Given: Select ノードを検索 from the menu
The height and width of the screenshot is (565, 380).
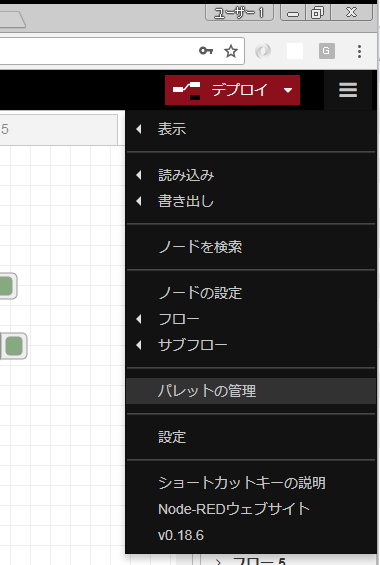Looking at the screenshot, I should pyautogui.click(x=251, y=247).
